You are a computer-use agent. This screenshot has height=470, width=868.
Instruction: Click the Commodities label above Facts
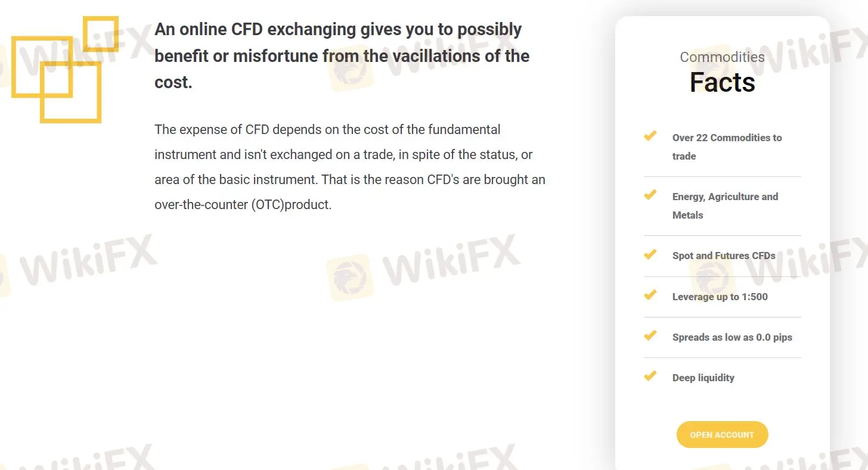(x=722, y=57)
